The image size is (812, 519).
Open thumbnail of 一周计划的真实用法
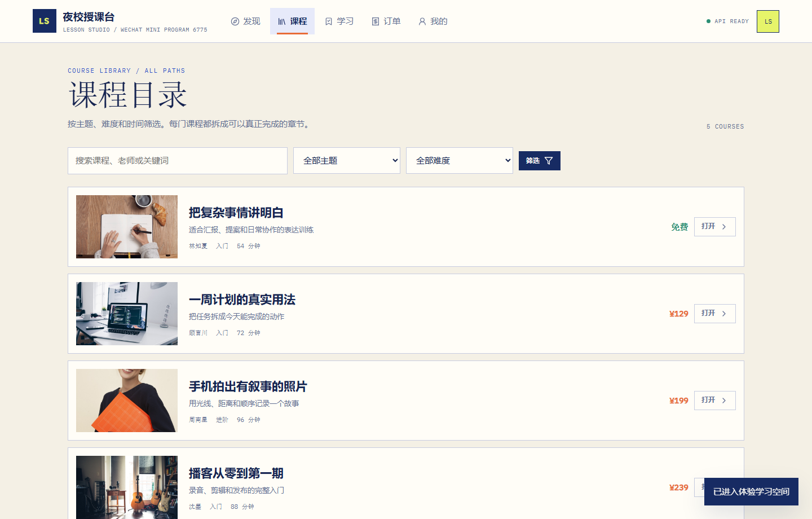point(127,314)
